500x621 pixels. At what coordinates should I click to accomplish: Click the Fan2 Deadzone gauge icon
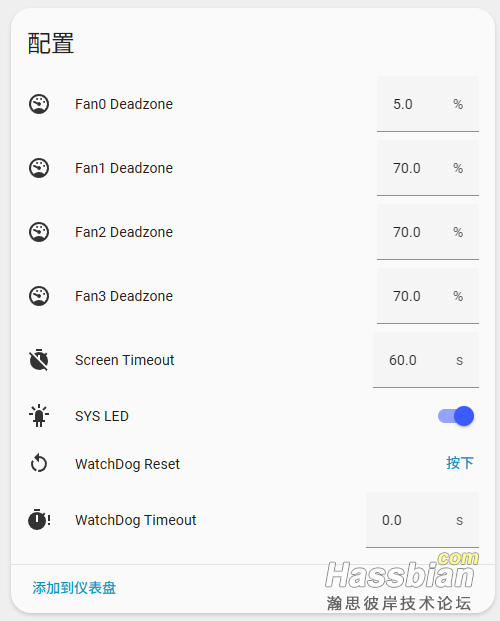pyautogui.click(x=39, y=232)
